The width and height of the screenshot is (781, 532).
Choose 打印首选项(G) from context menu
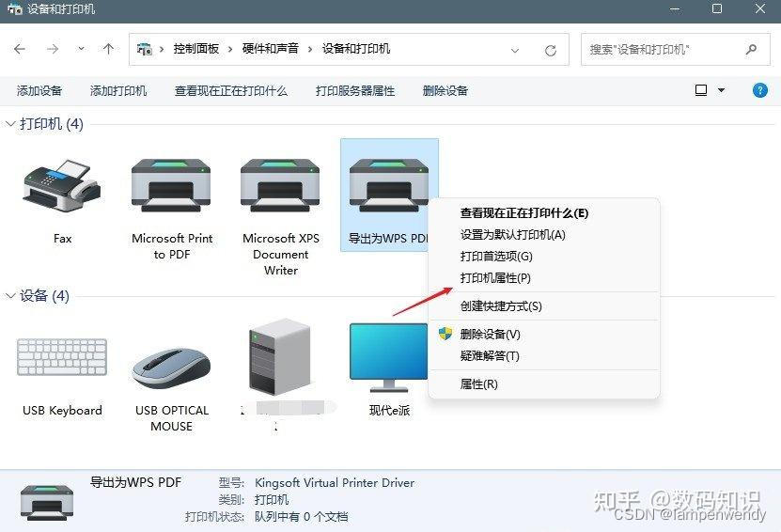point(496,256)
